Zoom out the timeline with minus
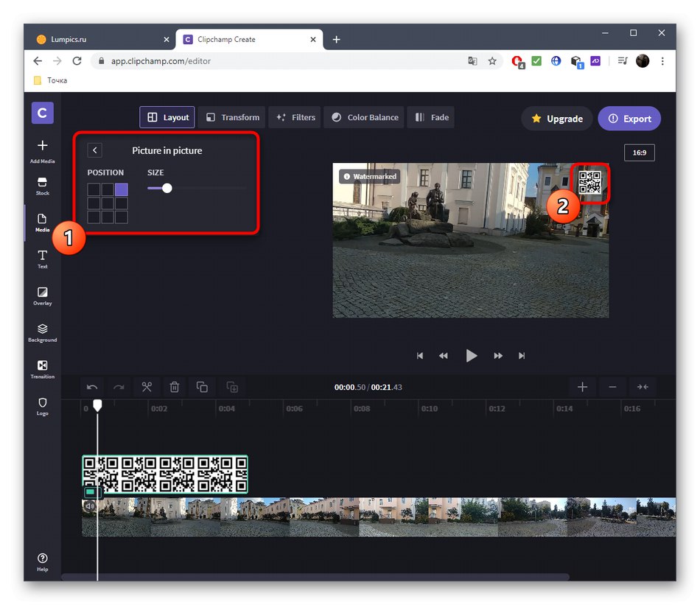Screen dimensions: 700x605 [x=612, y=387]
